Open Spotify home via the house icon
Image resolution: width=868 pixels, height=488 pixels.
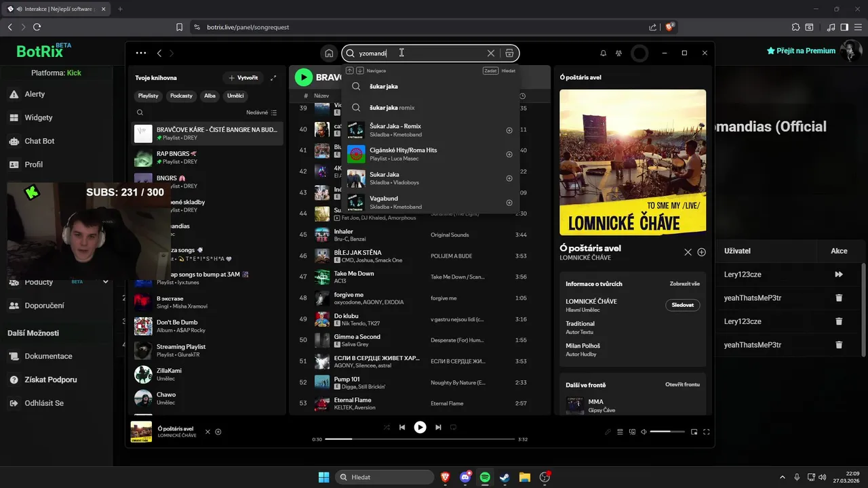click(x=329, y=53)
